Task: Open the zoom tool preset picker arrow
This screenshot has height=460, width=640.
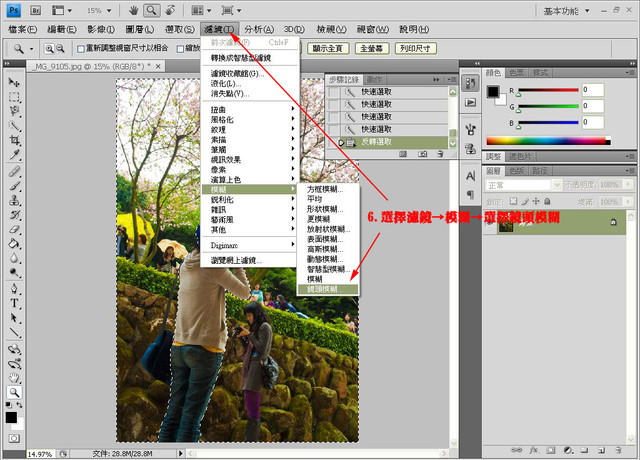Action: tap(31, 49)
